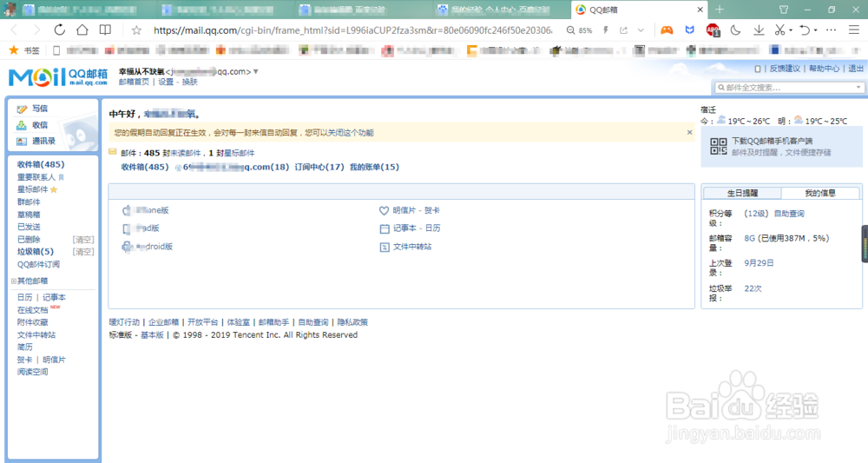Screen dimensions: 868x463
Task: Click the collapsed side handle on right edge
Action: click(865, 244)
